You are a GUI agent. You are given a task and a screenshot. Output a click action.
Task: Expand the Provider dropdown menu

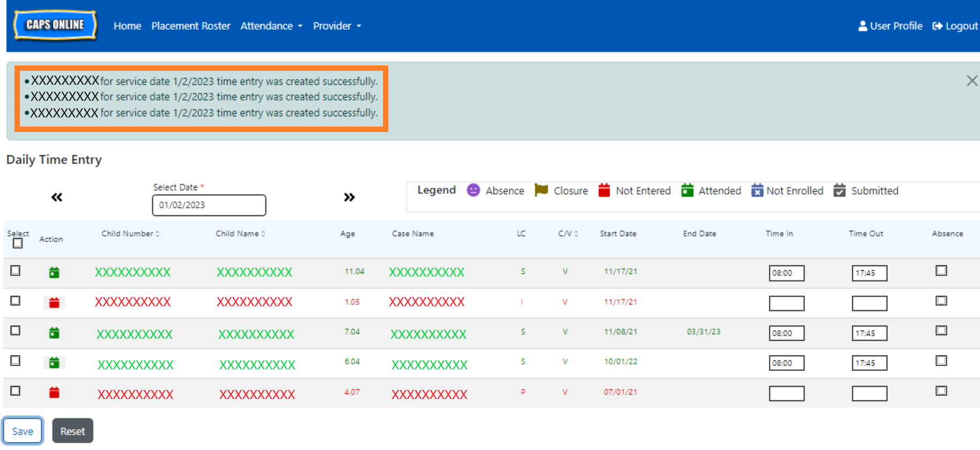(x=337, y=26)
